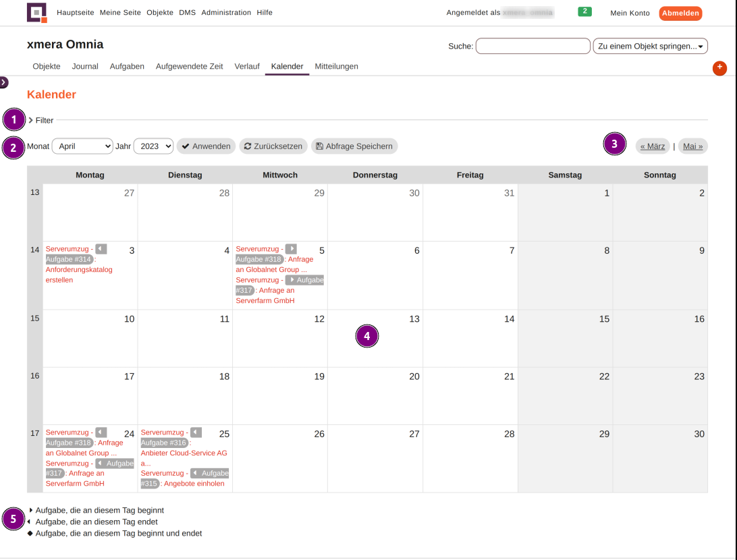The width and height of the screenshot is (737, 560).
Task: Click start-arrow icon of Aufgabe #318 April 5
Action: tap(291, 249)
